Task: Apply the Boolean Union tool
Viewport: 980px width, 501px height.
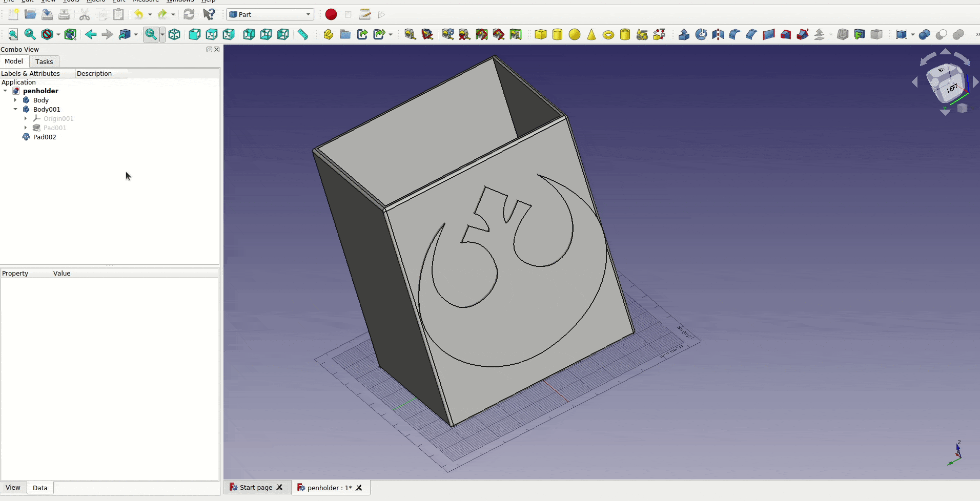Action: click(958, 34)
